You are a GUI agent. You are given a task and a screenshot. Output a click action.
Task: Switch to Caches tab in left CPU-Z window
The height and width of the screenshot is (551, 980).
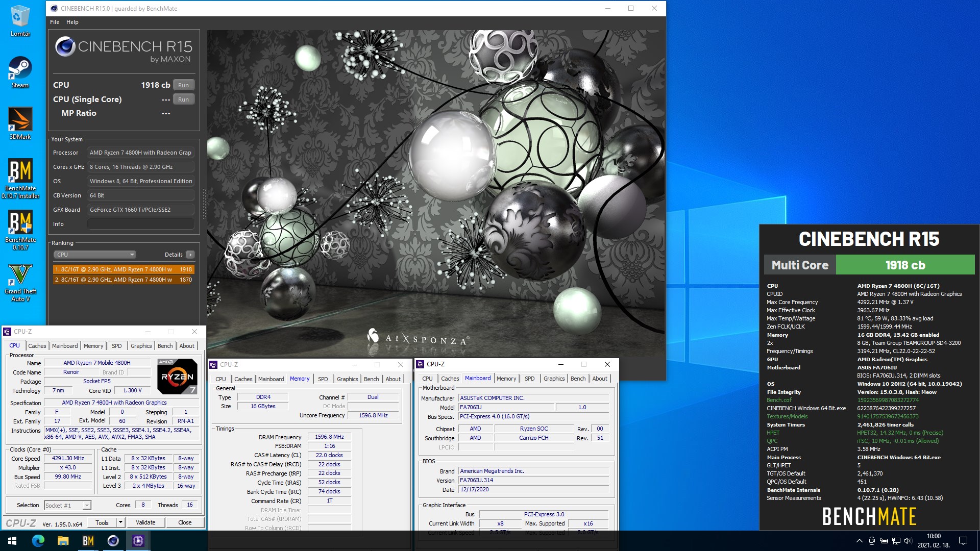point(37,346)
